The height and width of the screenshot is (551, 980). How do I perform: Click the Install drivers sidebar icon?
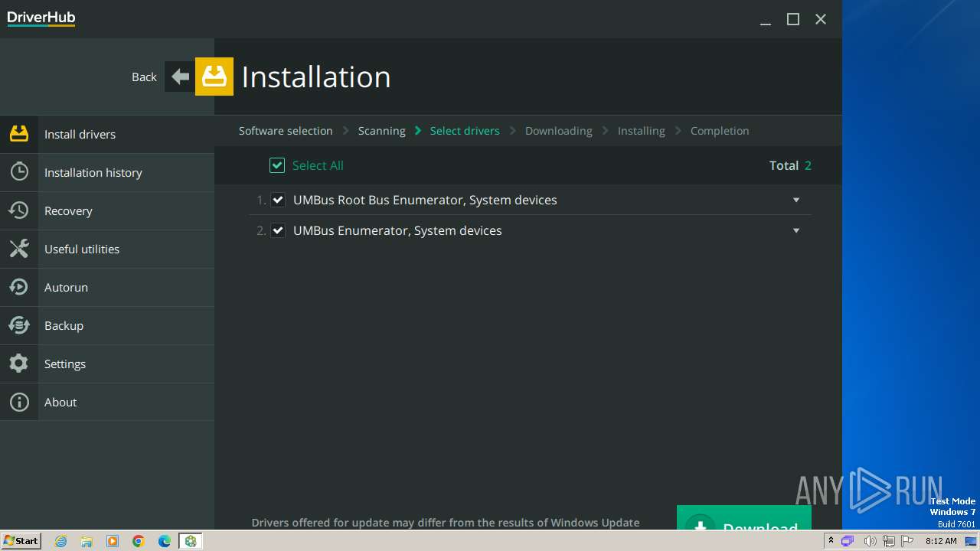(19, 134)
